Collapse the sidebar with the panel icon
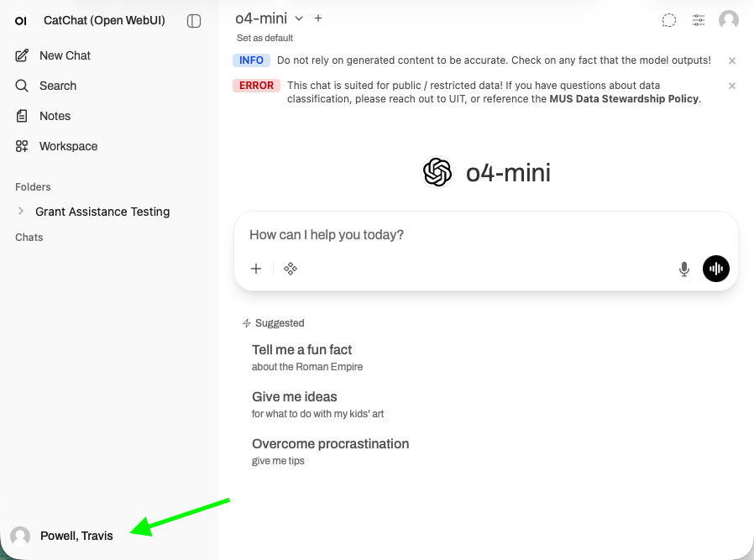This screenshot has width=754, height=560. (194, 20)
